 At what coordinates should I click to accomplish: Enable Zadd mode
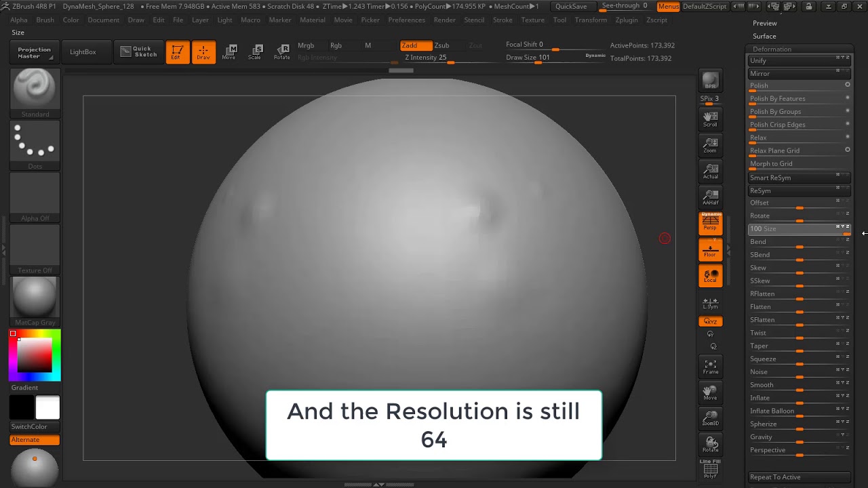pos(416,45)
